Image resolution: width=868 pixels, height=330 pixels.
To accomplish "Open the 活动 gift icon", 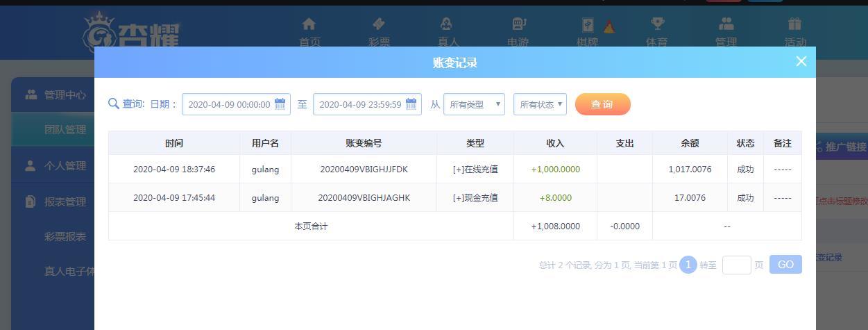I will tap(795, 25).
